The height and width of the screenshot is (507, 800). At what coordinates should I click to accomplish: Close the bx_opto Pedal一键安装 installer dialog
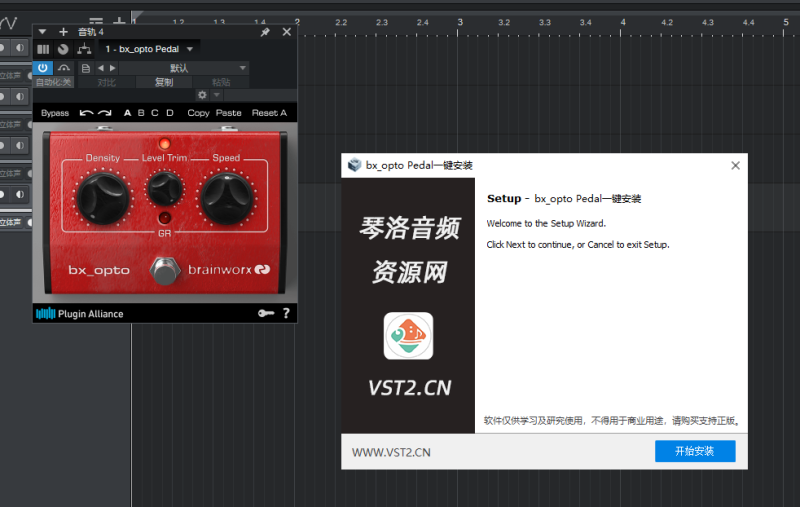tap(735, 165)
